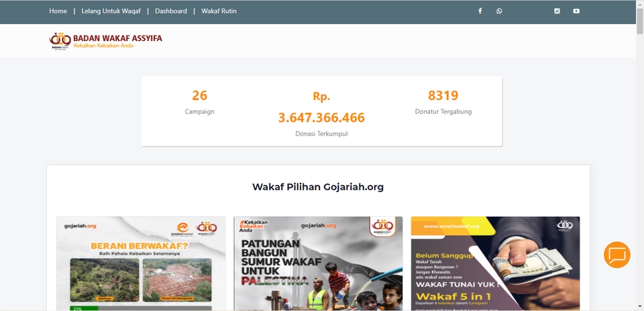The height and width of the screenshot is (311, 644).
Task: Click the Donasi Terkumpul amount
Action: (x=321, y=118)
